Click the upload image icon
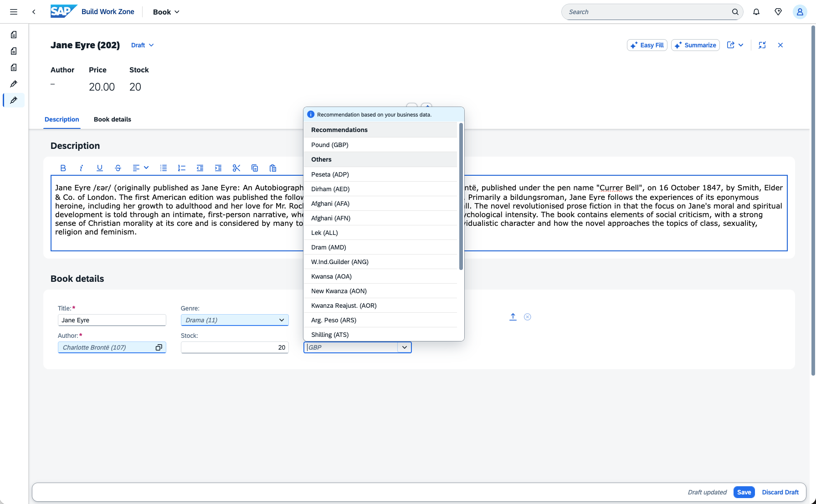This screenshot has height=504, width=816. (513, 317)
